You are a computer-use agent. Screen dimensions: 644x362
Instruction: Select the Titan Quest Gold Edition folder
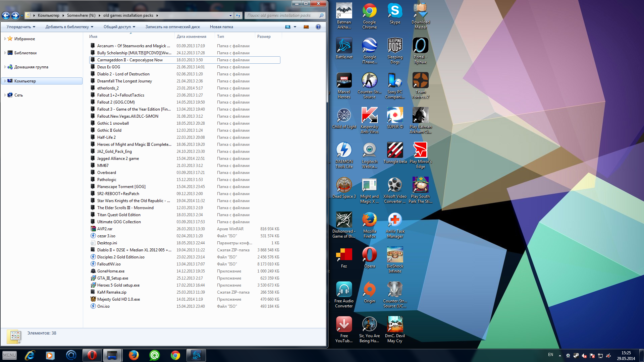(185, 215)
